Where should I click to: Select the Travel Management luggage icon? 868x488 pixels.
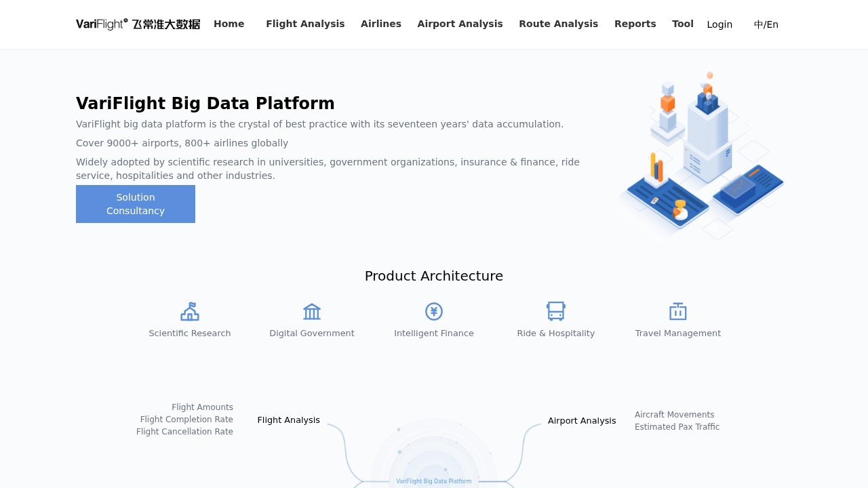pos(678,312)
